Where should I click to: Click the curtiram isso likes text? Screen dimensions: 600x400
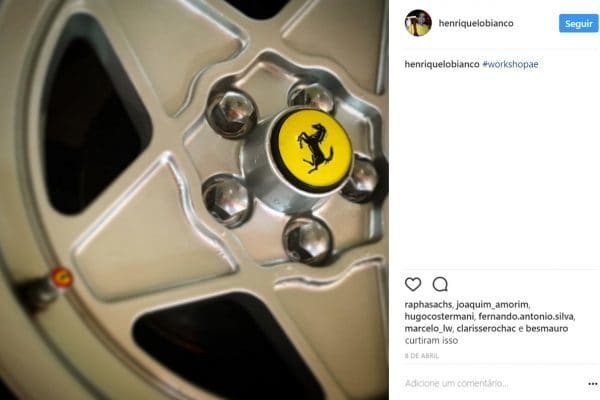431,341
